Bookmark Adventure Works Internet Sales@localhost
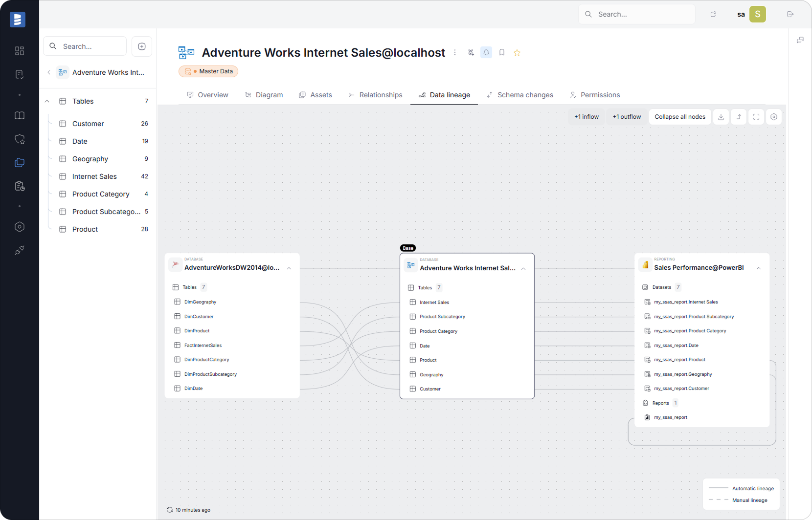The image size is (812, 520). tap(501, 52)
